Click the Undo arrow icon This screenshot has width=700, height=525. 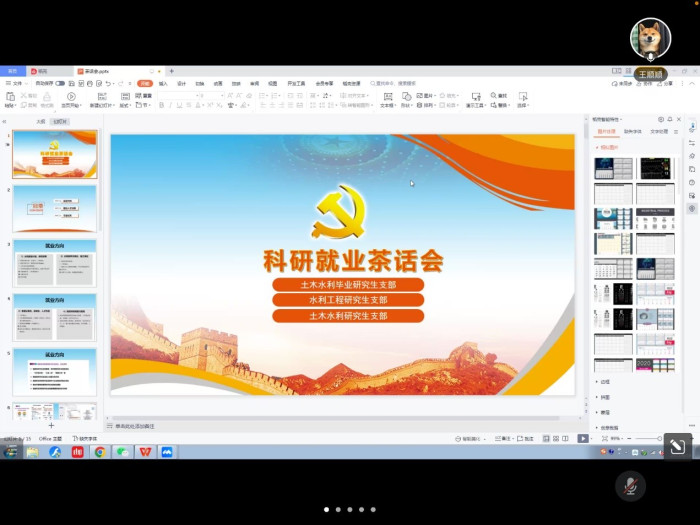tap(108, 83)
